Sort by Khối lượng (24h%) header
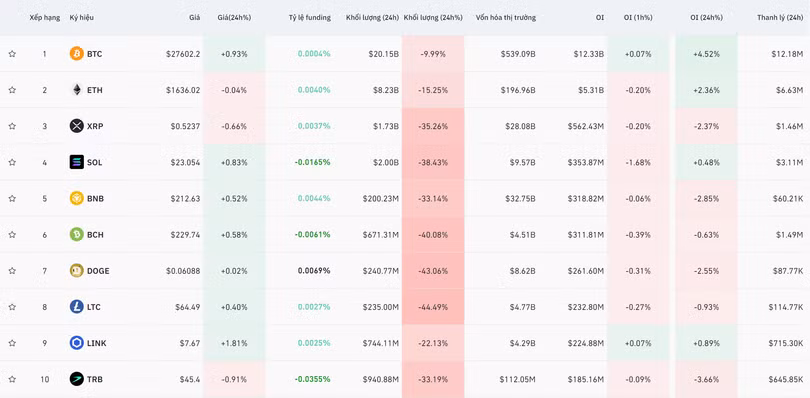This screenshot has height=398, width=810. [433, 18]
